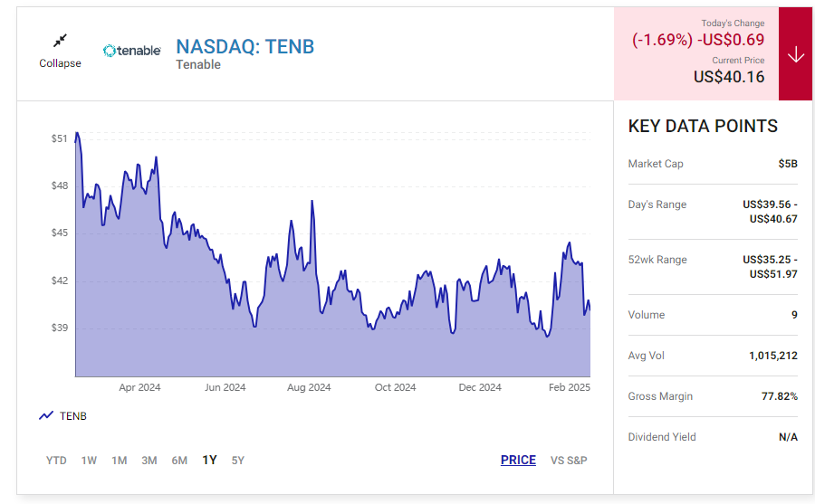Click the $48 y-axis label
This screenshot has width=815, height=504.
[59, 186]
